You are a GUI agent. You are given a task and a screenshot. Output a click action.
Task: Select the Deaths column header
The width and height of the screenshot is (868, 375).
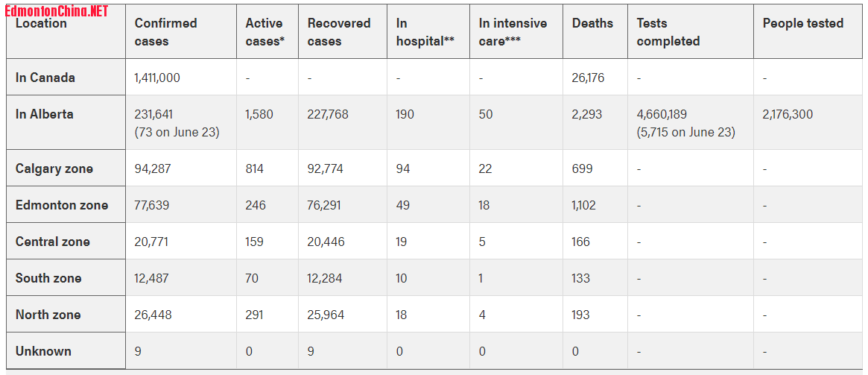coord(592,23)
